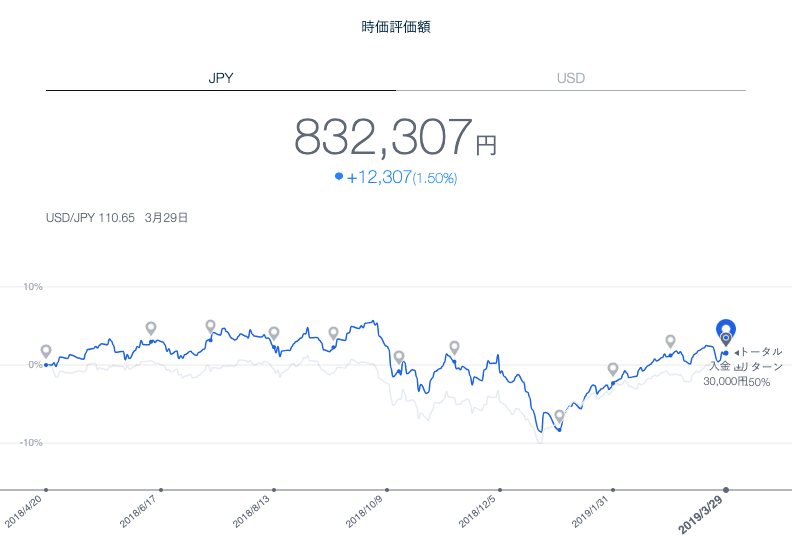Select the 2018/8/13 timeline point
The image size is (792, 546).
[x=273, y=490]
